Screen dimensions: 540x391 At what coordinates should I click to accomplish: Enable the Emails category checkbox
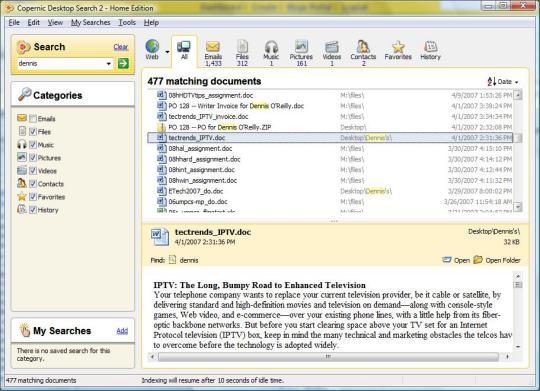click(x=33, y=119)
